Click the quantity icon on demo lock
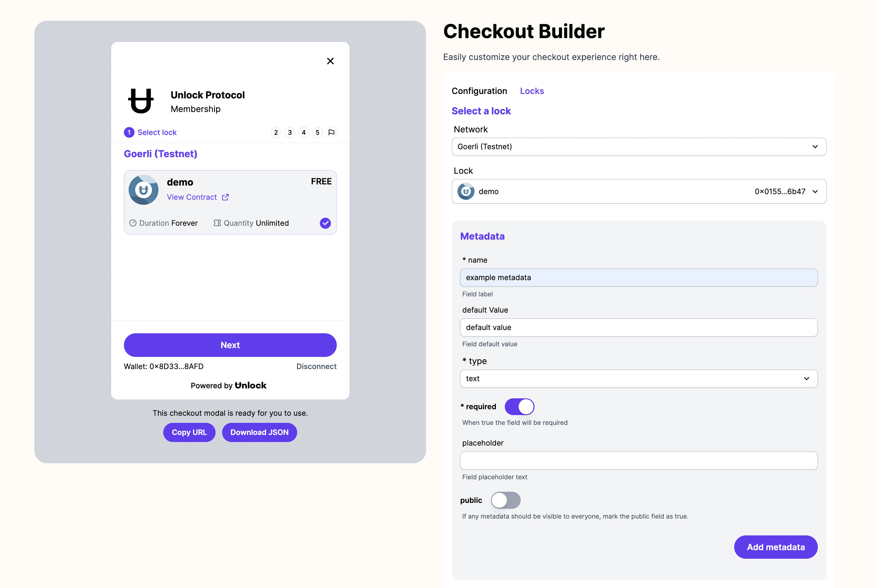The height and width of the screenshot is (588, 877). pos(217,222)
